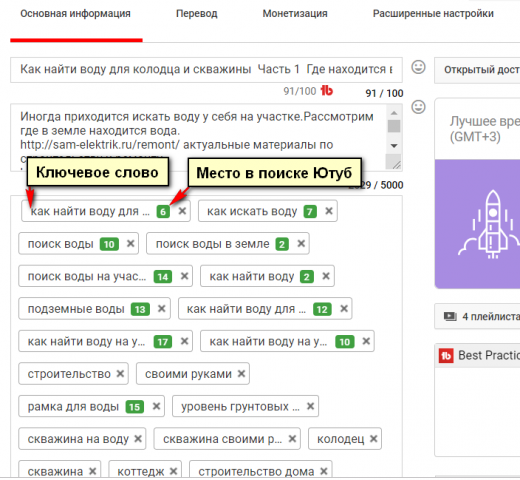
Task: Click the rocket illustration in purple panel
Action: click(490, 224)
